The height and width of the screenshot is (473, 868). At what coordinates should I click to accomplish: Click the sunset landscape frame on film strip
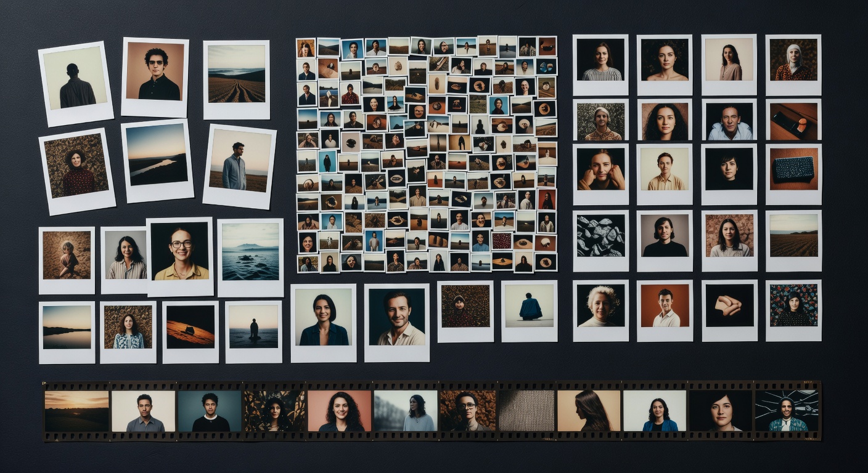coord(76,411)
